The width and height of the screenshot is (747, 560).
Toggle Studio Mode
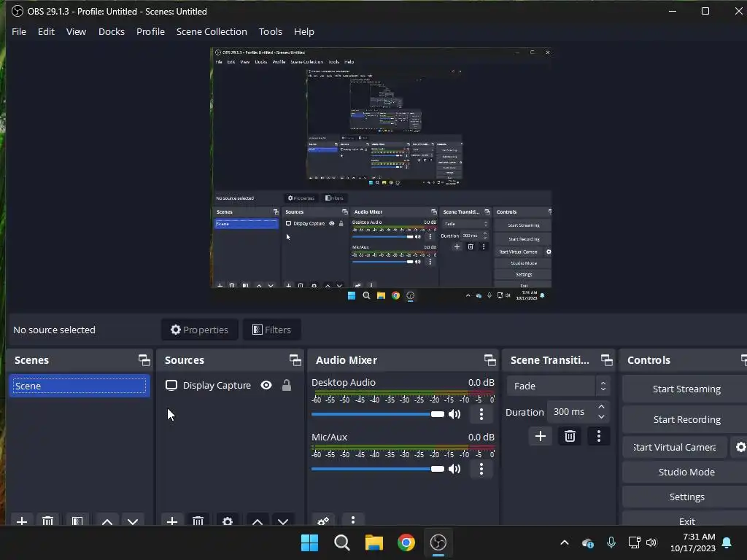686,472
